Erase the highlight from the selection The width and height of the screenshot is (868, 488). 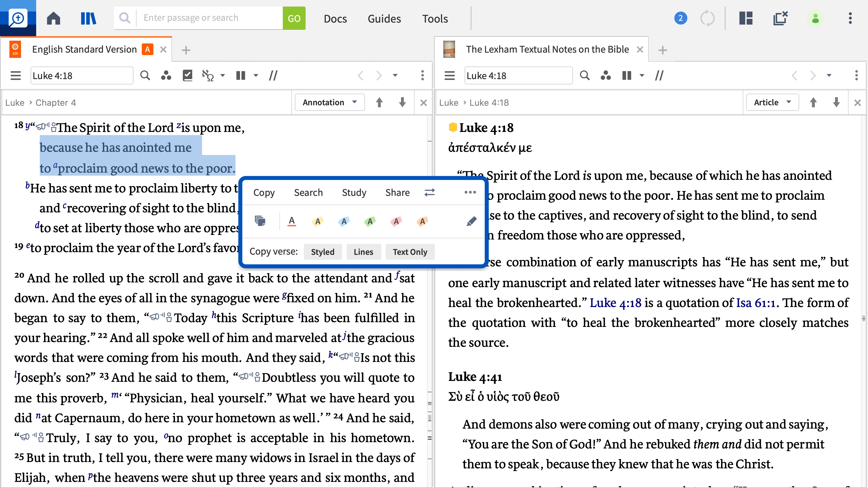tap(471, 221)
